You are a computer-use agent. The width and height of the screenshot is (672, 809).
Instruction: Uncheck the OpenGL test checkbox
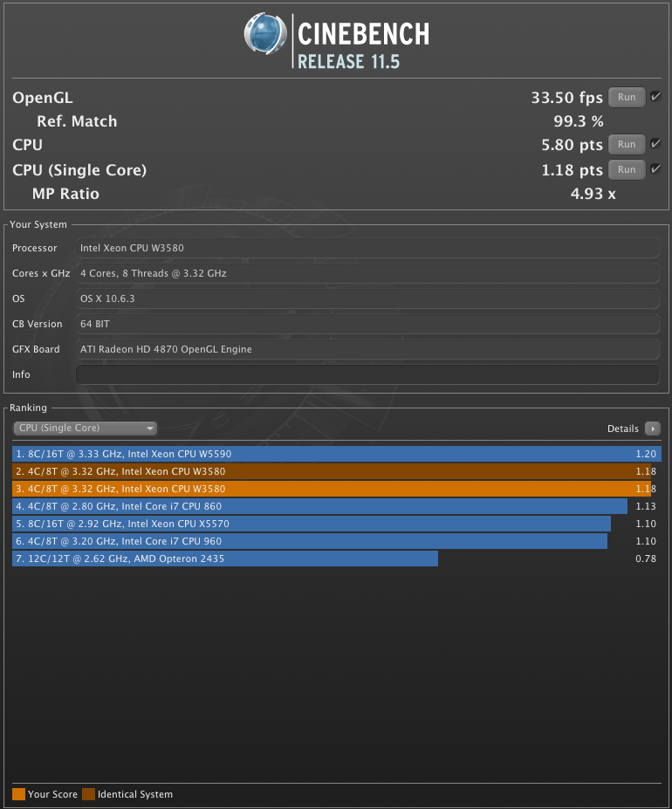(x=655, y=97)
